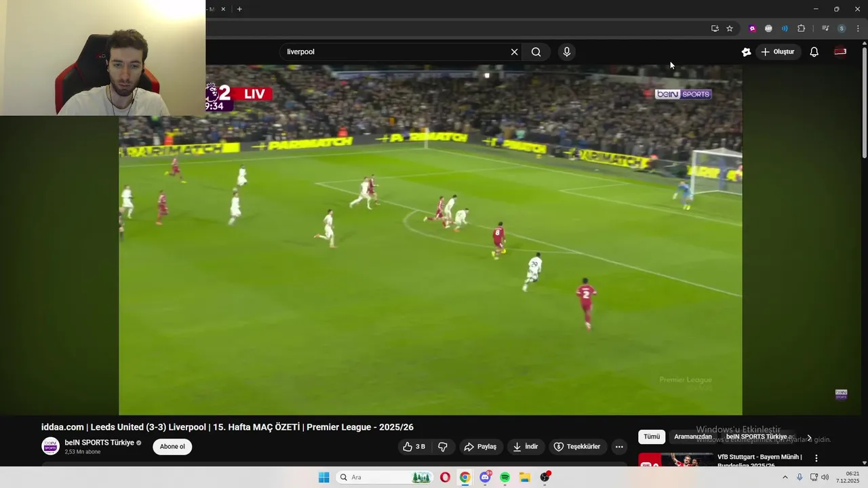
Task: Open the YouTube account avatar menu
Action: (840, 52)
